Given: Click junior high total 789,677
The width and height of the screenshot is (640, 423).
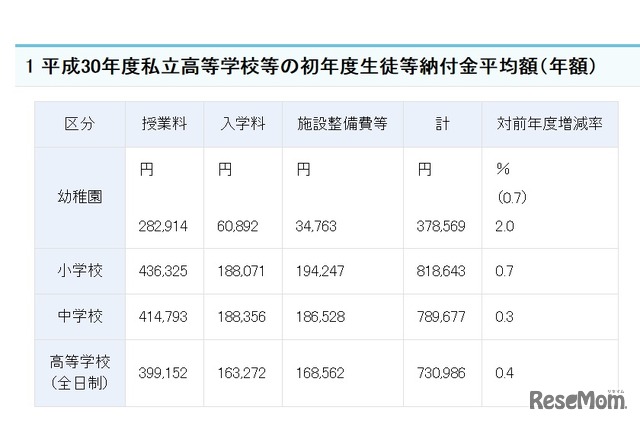Looking at the screenshot, I should pos(441,317).
